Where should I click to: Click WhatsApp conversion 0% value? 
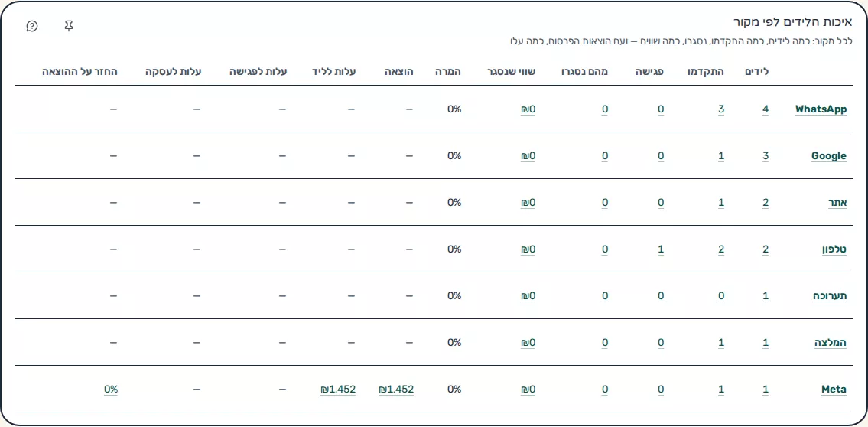[454, 109]
